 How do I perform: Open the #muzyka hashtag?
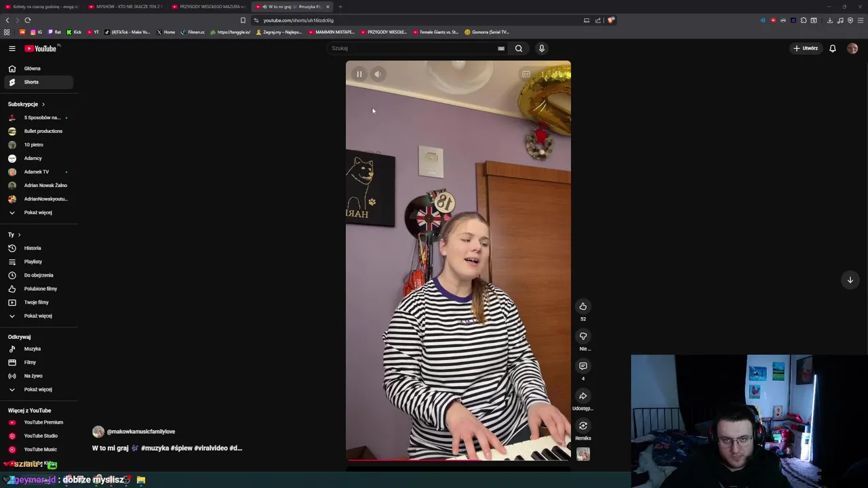click(x=155, y=448)
